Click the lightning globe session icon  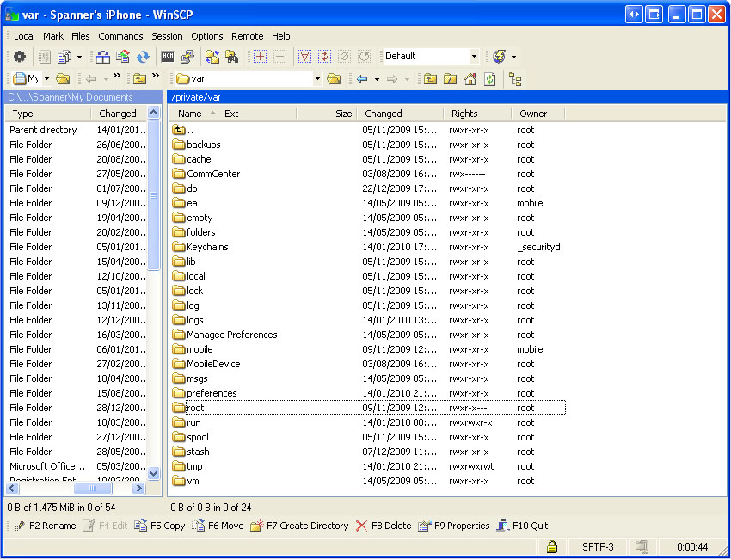coord(500,57)
